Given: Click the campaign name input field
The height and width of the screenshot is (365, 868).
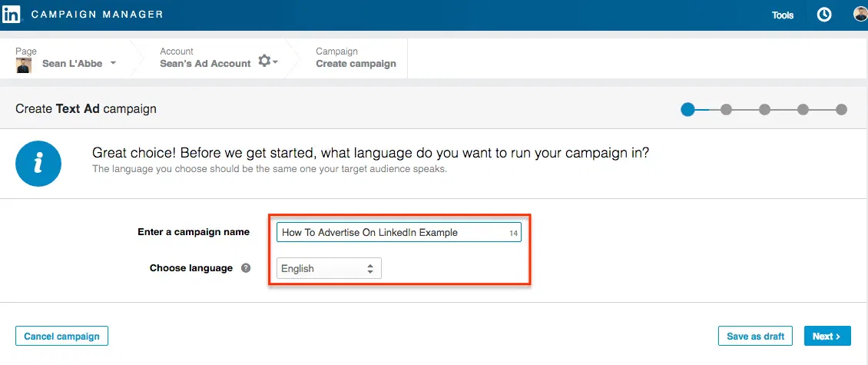Looking at the screenshot, I should coord(399,233).
